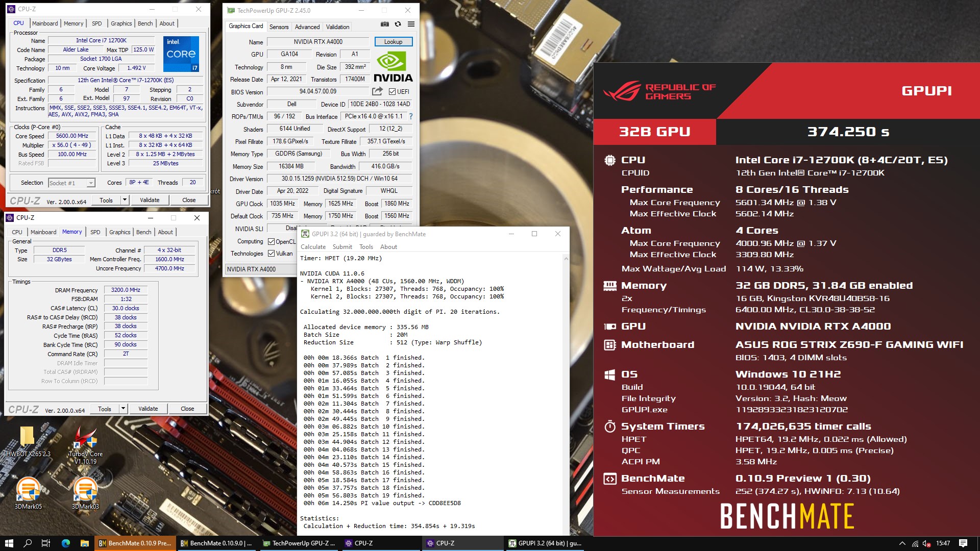Click Intel Core i7 logo in CPU-Z
Image resolution: width=980 pixels, height=551 pixels.
click(x=181, y=54)
